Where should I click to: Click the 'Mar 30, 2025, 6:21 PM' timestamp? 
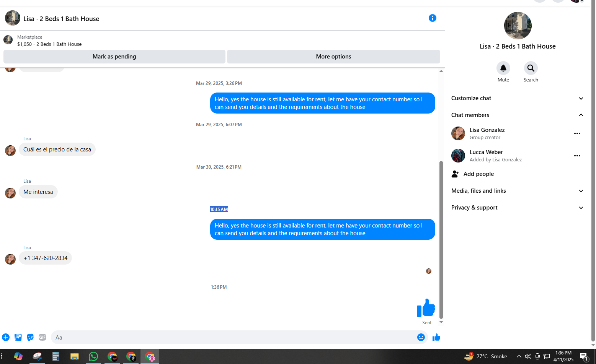[219, 167]
